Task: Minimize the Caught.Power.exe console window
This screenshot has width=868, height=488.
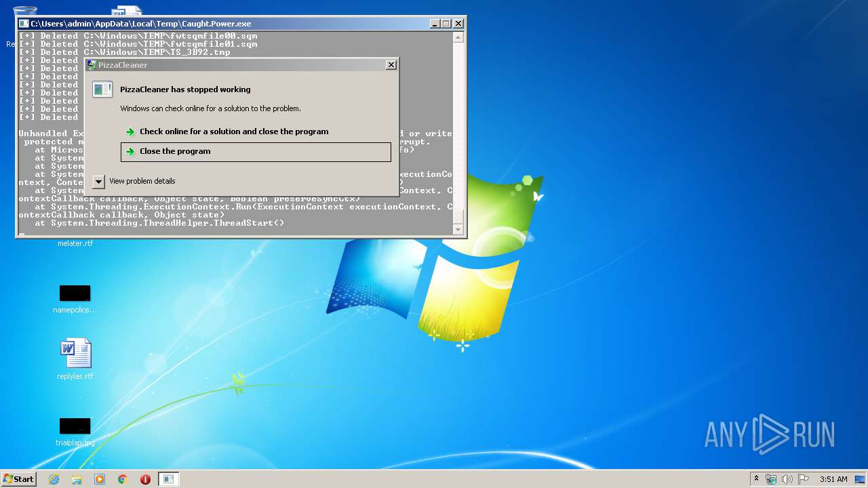Action: pos(435,24)
